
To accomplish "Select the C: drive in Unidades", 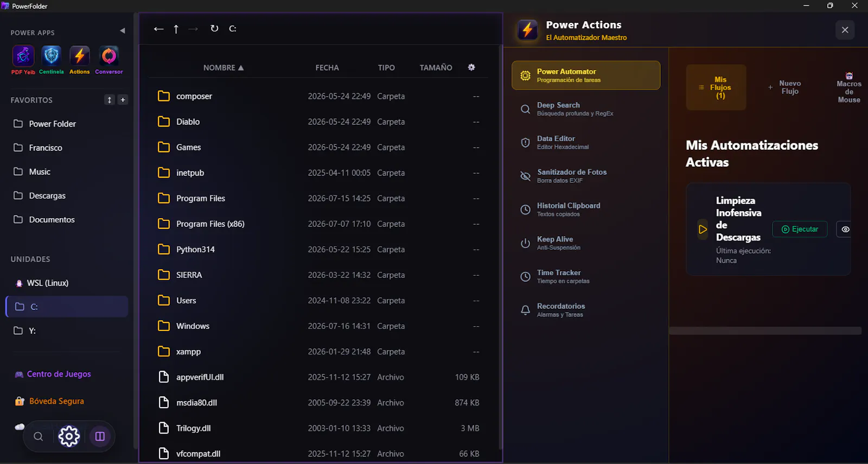I will pos(67,307).
